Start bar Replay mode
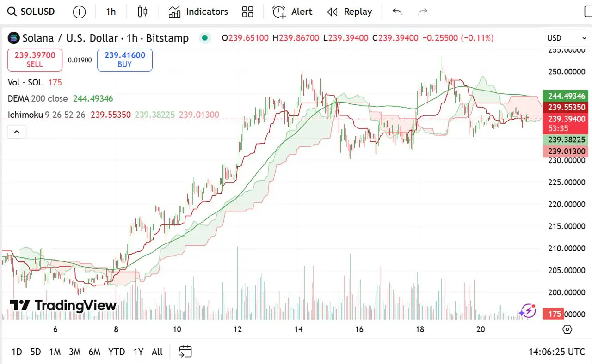The width and height of the screenshot is (592, 364). [x=349, y=12]
